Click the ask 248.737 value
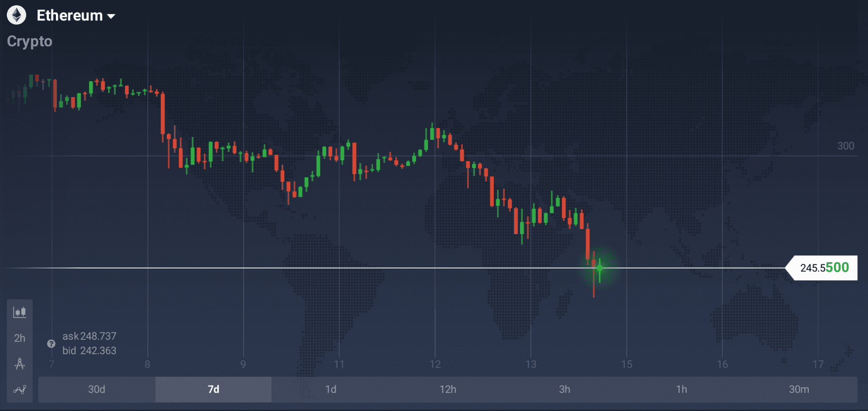Screen dimensions: 868x411 [89, 336]
